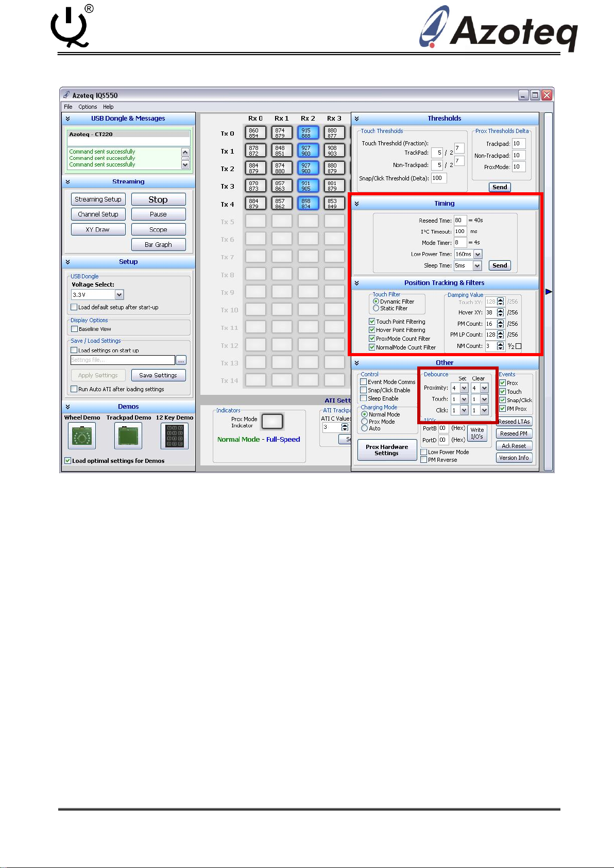The height and width of the screenshot is (868, 614).
Task: Open the Low Power Time dropdown
Action: (x=477, y=254)
